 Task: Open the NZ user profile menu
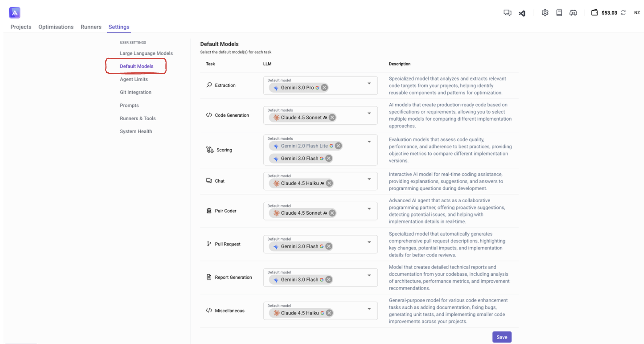tap(637, 13)
